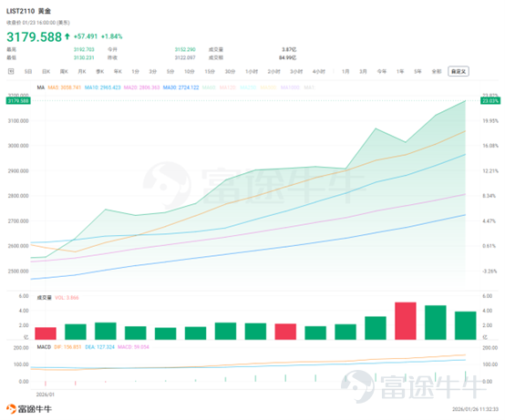Click the LIST2110 黄金 title
This screenshot has height=420, width=505.
click(28, 11)
